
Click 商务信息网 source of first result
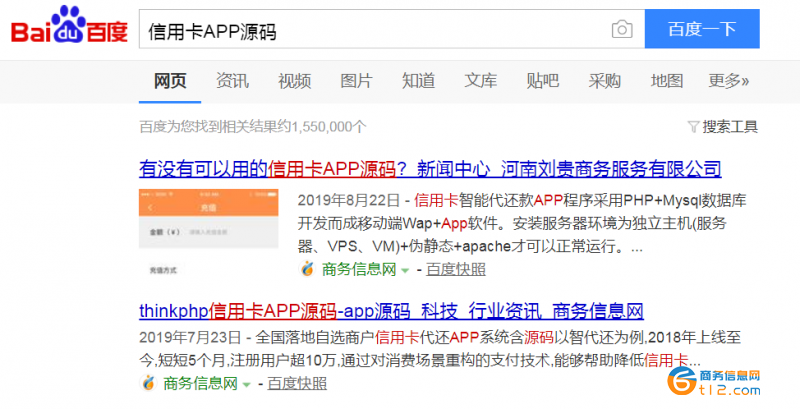tap(359, 269)
